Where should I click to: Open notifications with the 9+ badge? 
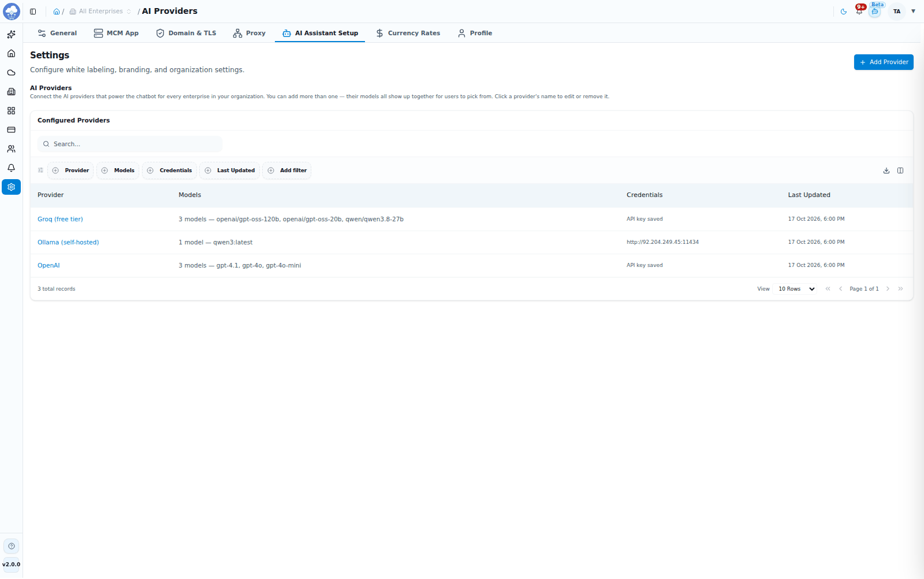click(x=860, y=11)
